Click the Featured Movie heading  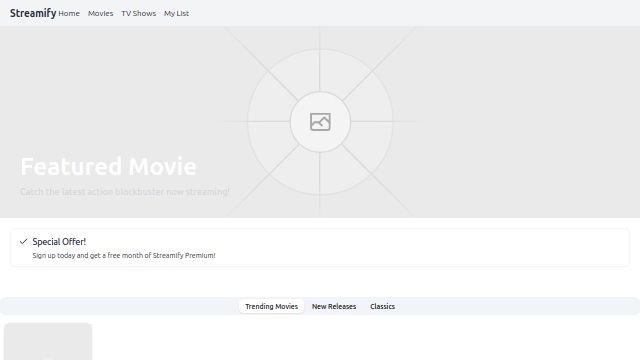coord(109,167)
